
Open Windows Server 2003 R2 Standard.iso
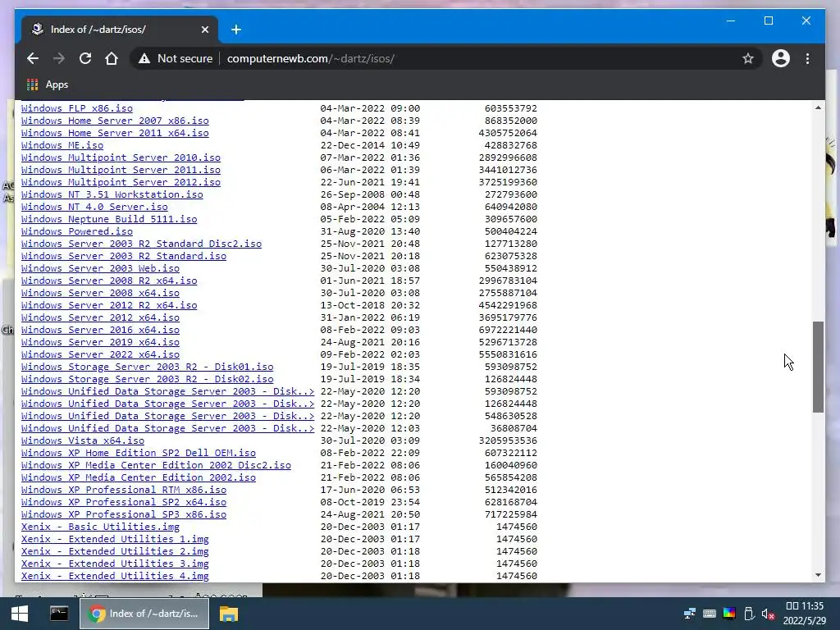tap(124, 256)
